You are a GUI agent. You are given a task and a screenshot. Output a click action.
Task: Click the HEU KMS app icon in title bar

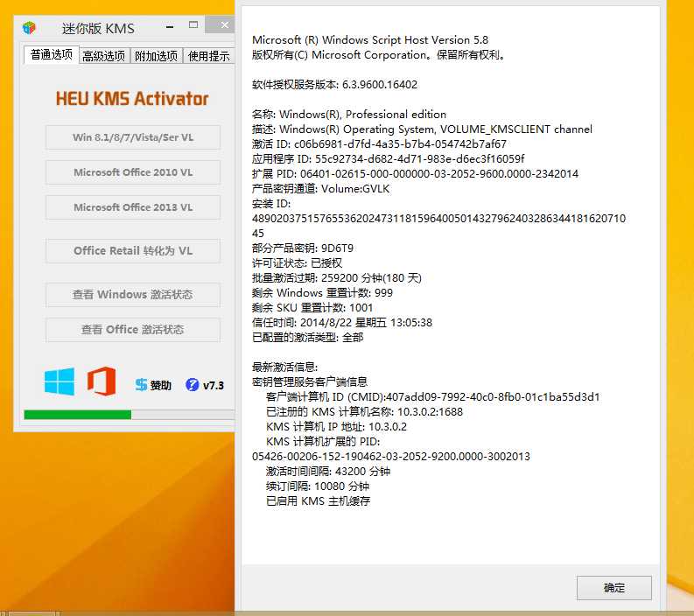pyautogui.click(x=29, y=28)
